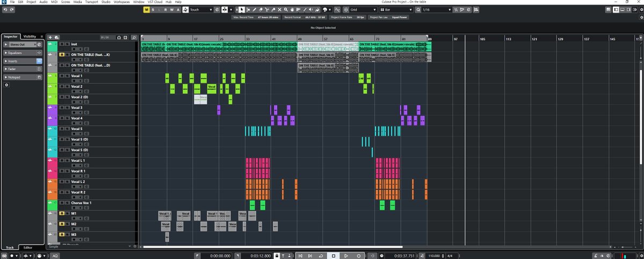Toggle global Read R automation button

(165, 10)
